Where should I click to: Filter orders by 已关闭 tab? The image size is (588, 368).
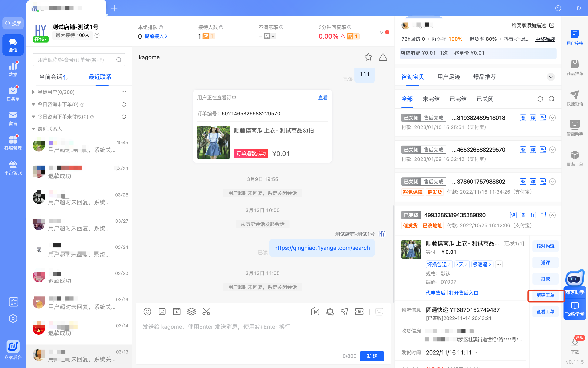485,99
